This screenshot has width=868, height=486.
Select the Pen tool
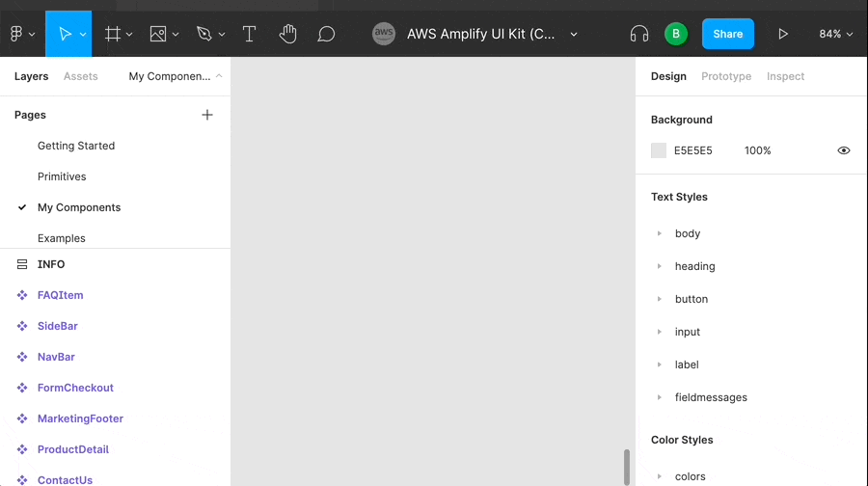click(203, 34)
